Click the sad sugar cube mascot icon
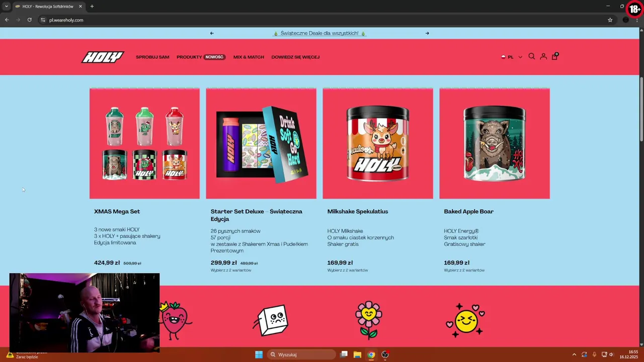 270,320
